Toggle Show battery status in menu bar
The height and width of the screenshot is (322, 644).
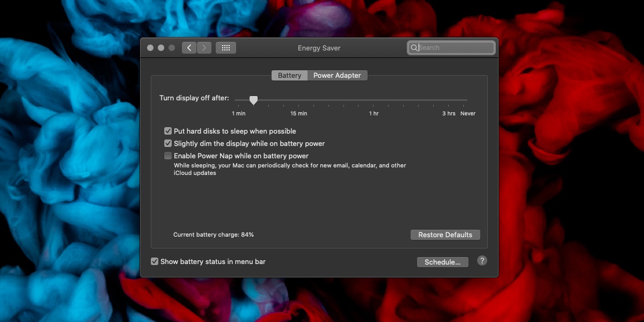pos(155,261)
